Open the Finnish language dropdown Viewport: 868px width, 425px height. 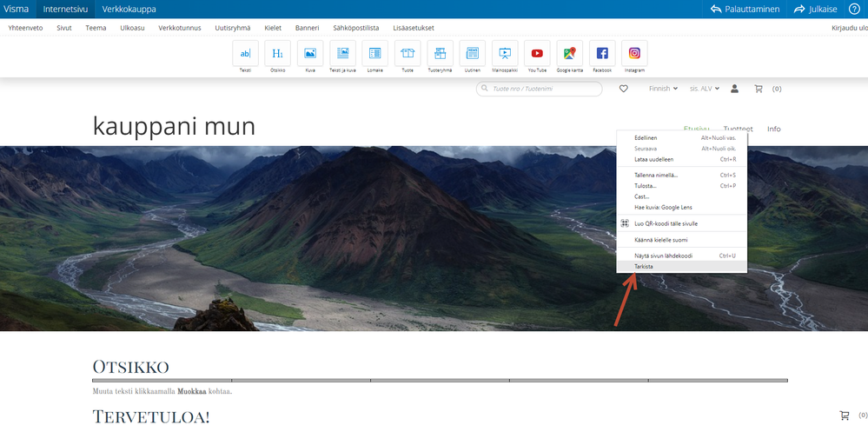(x=664, y=89)
